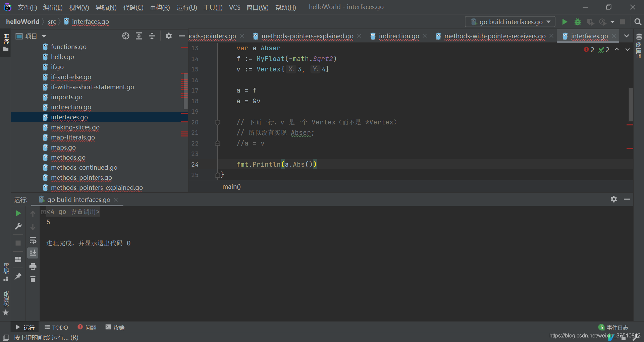Click the print console output icon
The image size is (644, 342).
(33, 267)
